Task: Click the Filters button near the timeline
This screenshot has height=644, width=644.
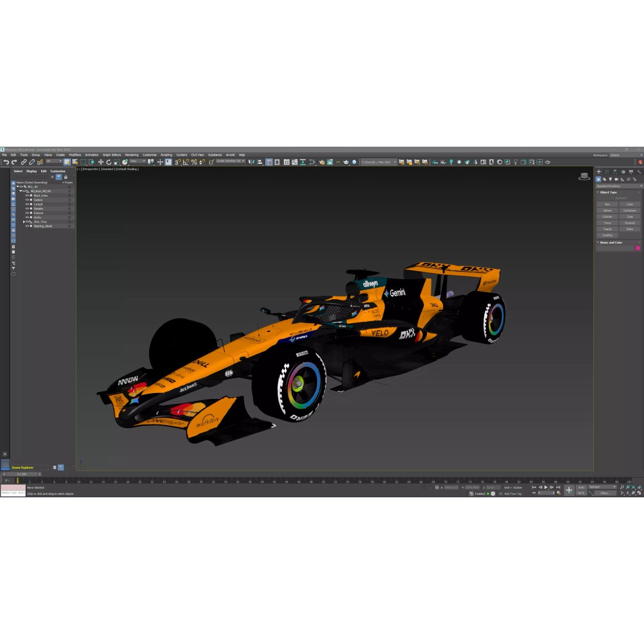Action: click(x=606, y=493)
